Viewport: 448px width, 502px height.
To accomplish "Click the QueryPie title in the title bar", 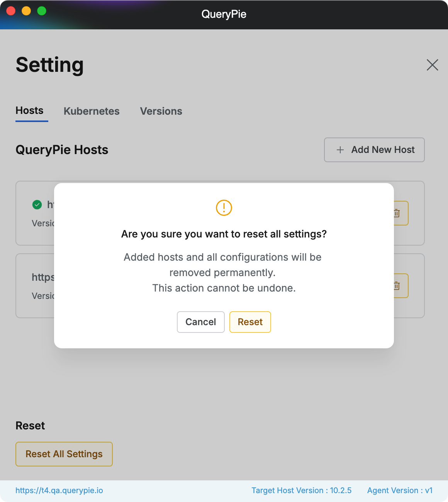I will [224, 14].
